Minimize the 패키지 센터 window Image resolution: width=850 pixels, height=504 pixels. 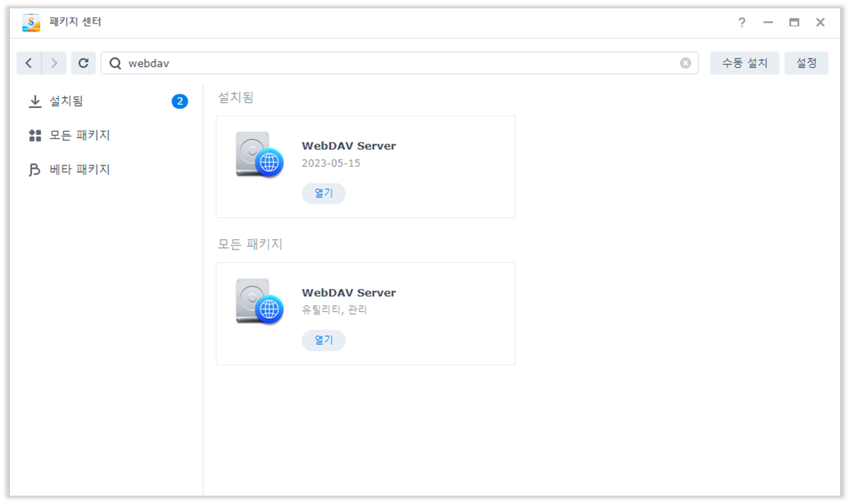click(x=768, y=22)
